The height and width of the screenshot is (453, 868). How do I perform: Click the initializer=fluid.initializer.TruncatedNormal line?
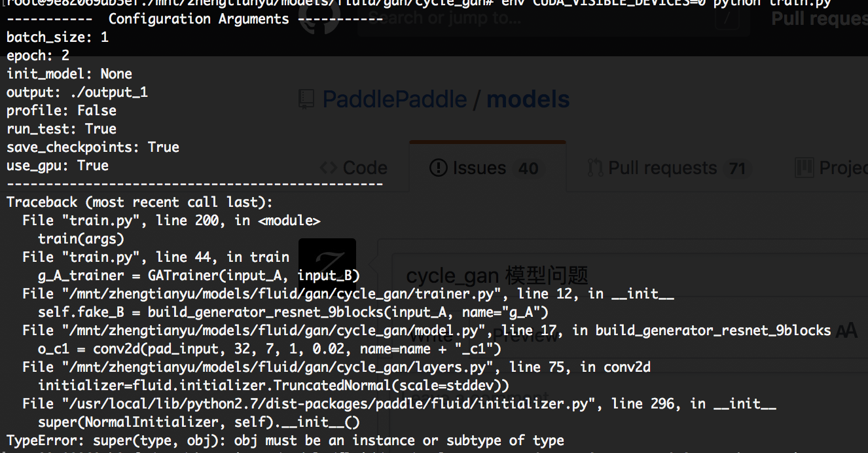pyautogui.click(x=274, y=386)
